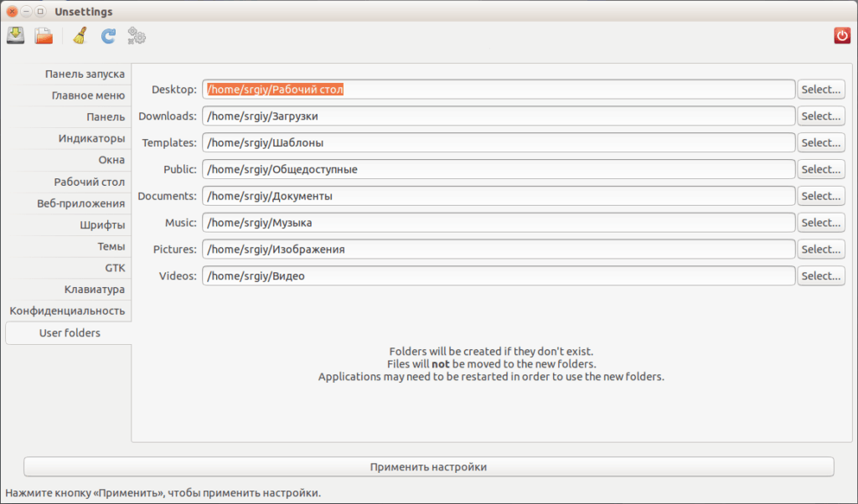Click the open settings folder icon
This screenshot has width=858, height=504.
[44, 36]
